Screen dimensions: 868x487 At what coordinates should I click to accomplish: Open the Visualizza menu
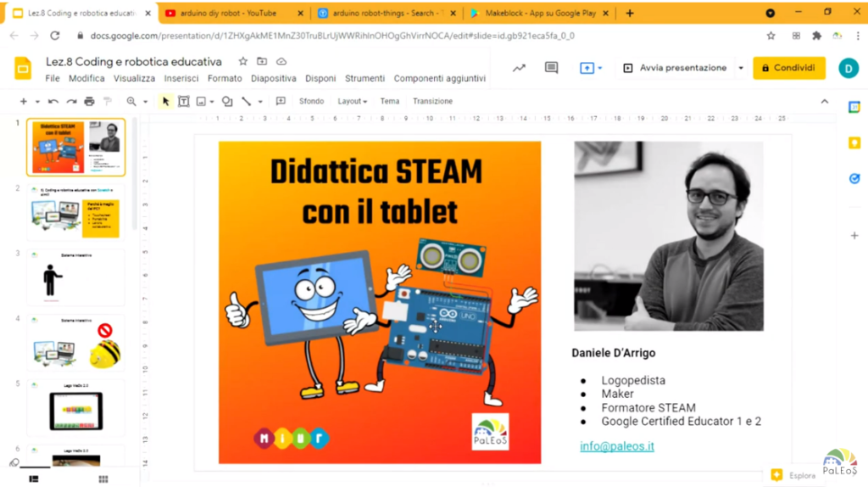pos(135,79)
